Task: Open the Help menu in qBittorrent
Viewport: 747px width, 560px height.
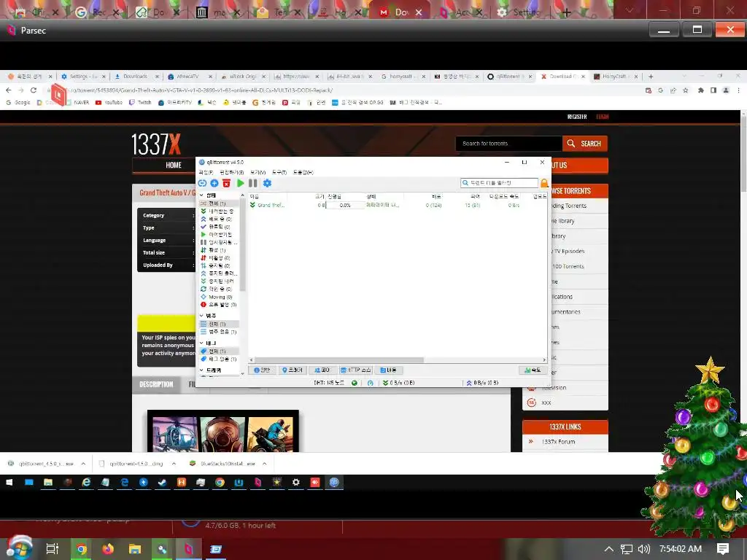Action: 303,172
